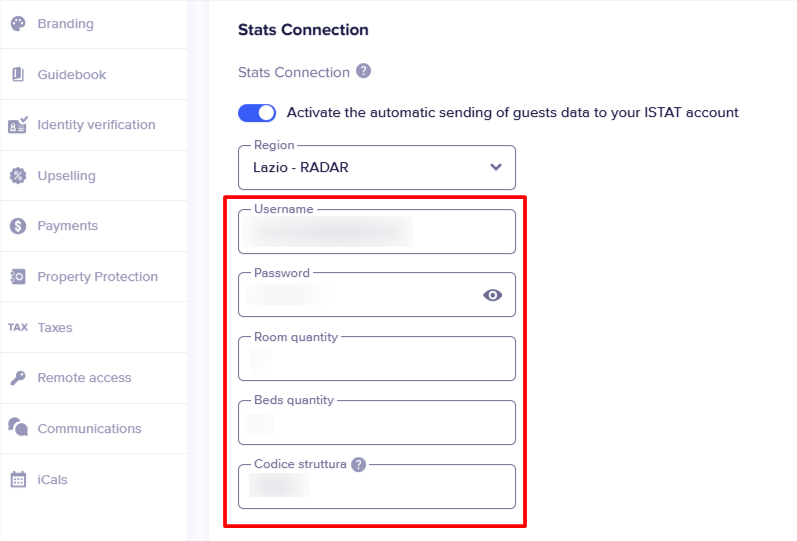The width and height of the screenshot is (797, 541).
Task: Expand Region list with the chevron arrow
Action: 496,168
